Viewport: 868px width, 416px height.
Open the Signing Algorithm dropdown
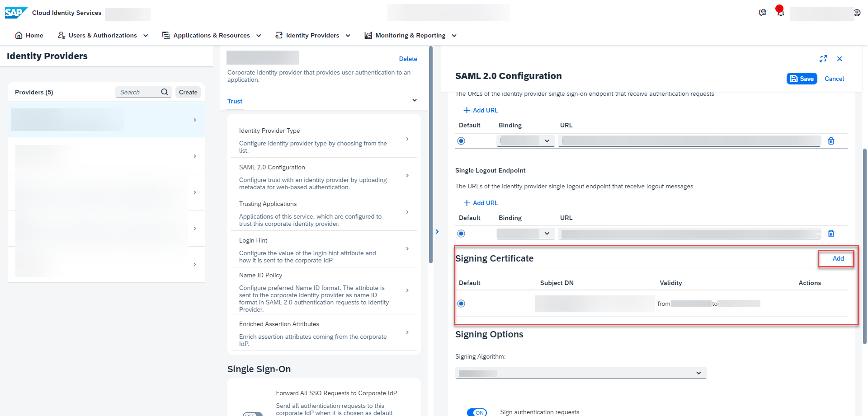[581, 373]
